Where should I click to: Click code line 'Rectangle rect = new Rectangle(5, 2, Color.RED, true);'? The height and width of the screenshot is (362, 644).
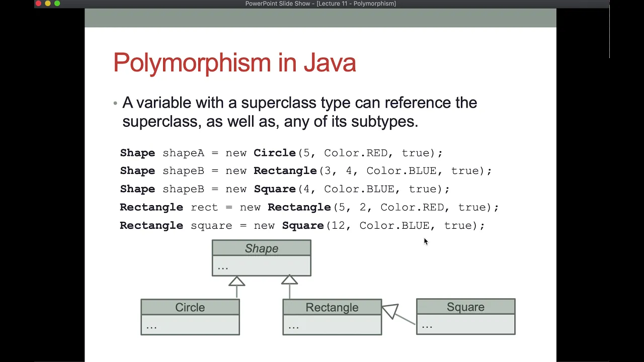point(309,207)
